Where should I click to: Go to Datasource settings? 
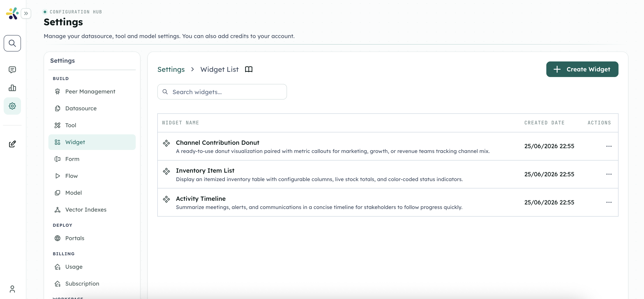[92, 108]
